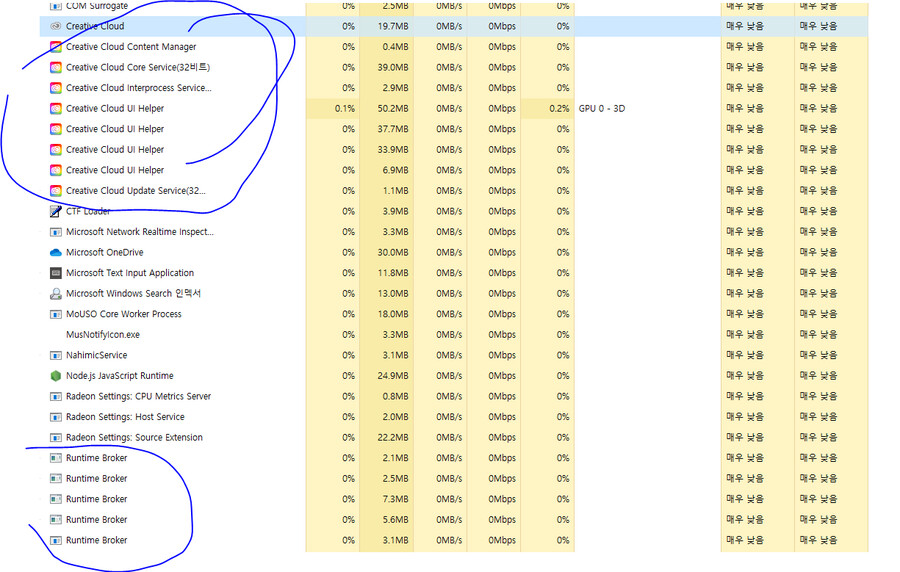
Task: Click the green Node.js hexagon icon
Action: (x=56, y=376)
